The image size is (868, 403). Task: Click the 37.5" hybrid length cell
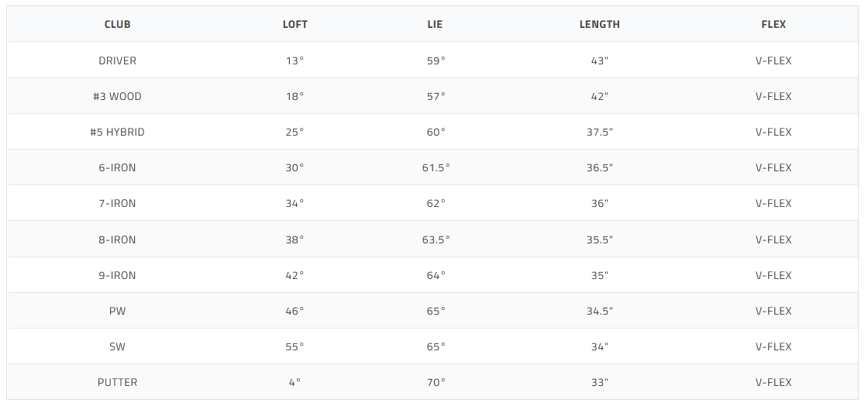[599, 132]
